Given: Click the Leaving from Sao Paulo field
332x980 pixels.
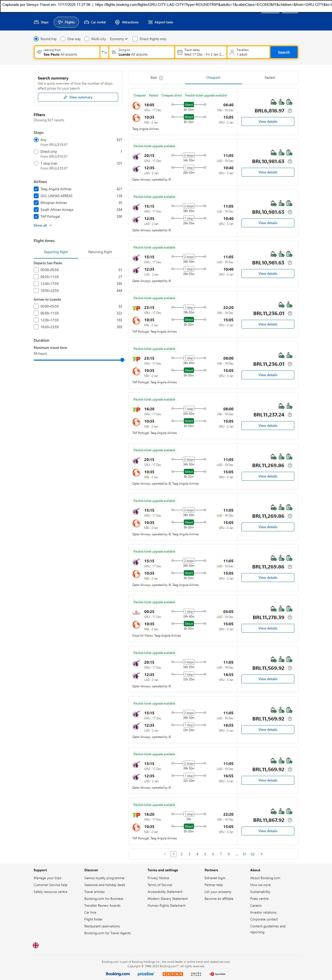Looking at the screenshot, I should click(67, 52).
